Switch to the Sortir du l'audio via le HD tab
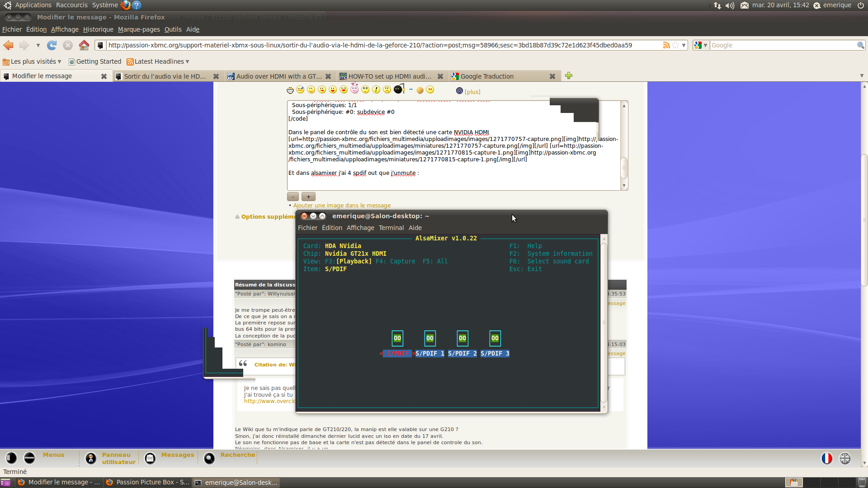The width and height of the screenshot is (868, 488). [x=165, y=76]
